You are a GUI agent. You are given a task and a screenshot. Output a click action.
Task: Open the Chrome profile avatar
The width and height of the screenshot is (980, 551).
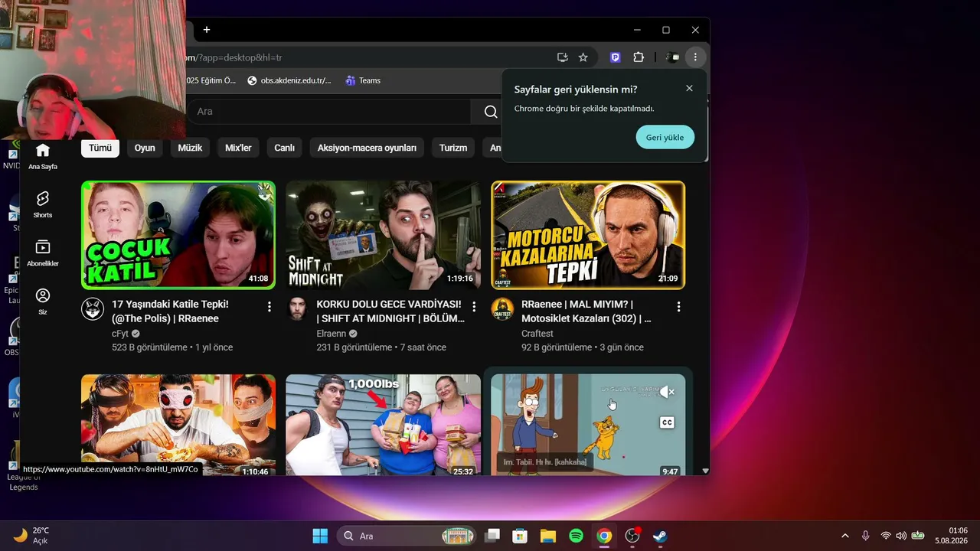point(671,57)
